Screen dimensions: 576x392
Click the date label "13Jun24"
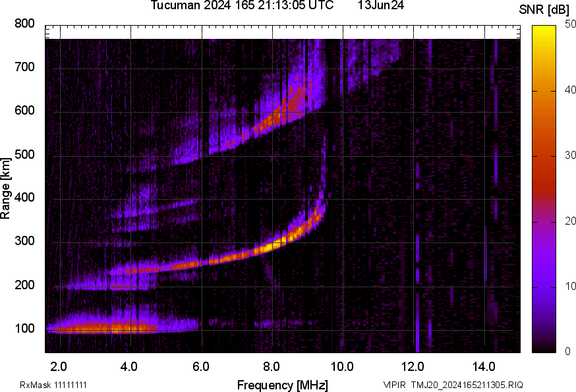[381, 5]
